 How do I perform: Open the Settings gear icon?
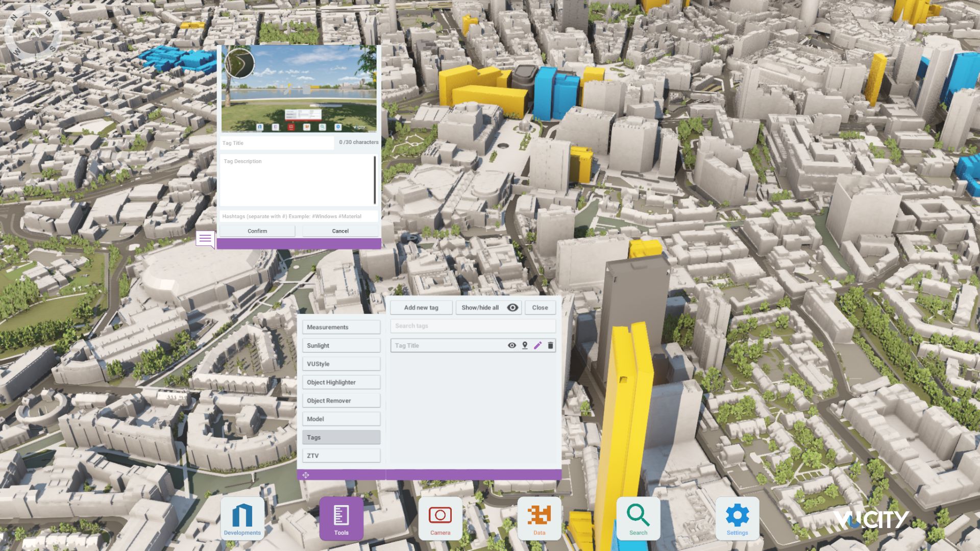[737, 518]
